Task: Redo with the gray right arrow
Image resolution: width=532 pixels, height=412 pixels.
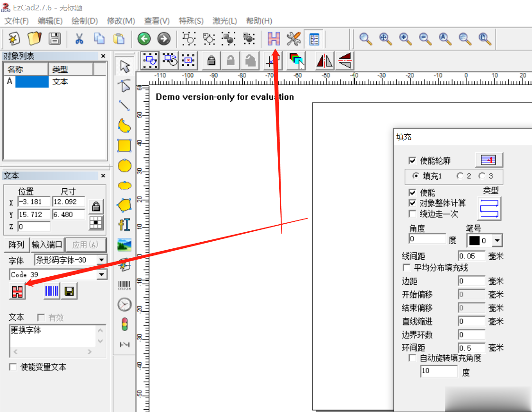Action: [x=164, y=39]
